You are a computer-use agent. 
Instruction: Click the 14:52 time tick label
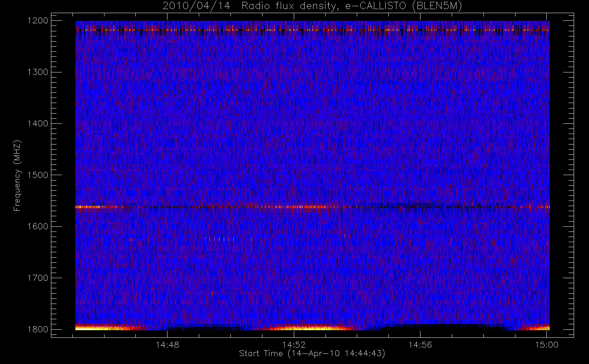294,345
